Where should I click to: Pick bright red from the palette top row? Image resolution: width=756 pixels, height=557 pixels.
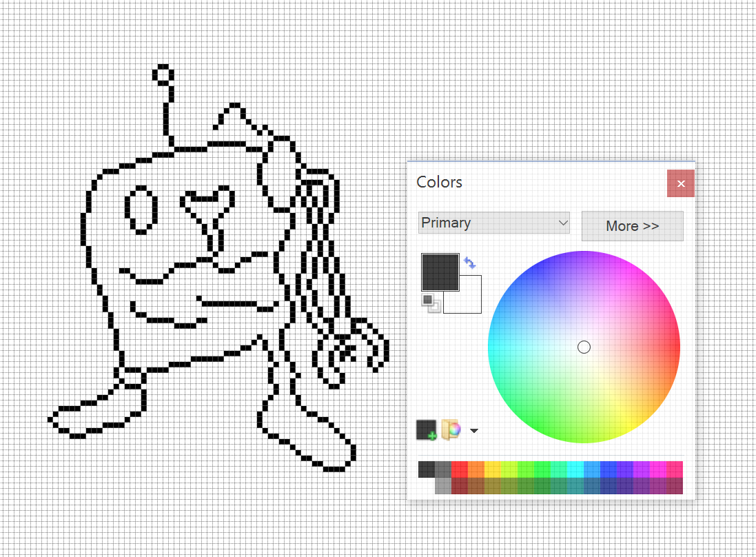[460, 469]
